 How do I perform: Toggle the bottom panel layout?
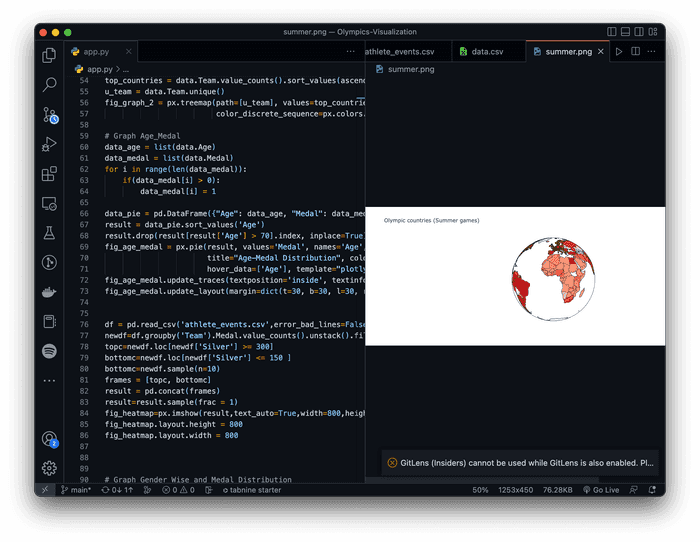pos(625,32)
